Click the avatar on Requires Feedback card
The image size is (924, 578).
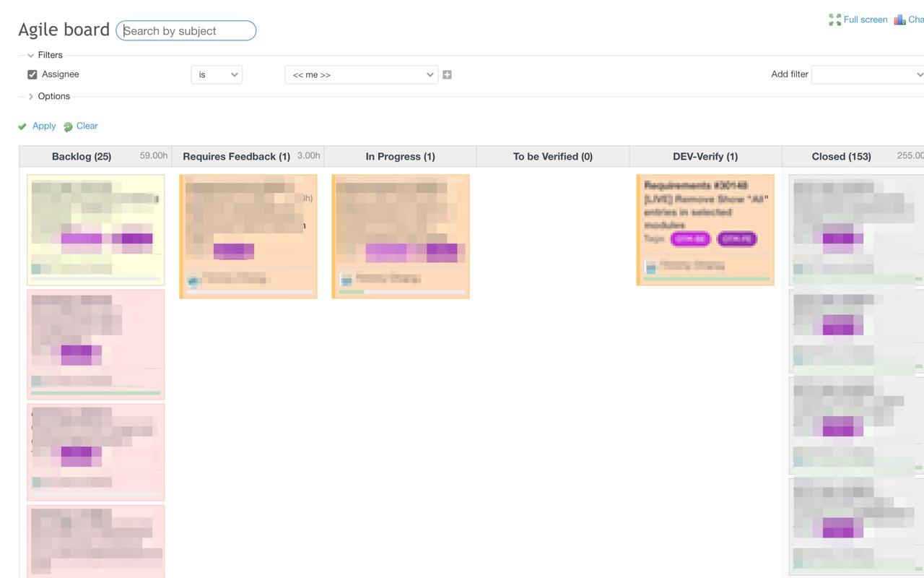click(x=193, y=280)
